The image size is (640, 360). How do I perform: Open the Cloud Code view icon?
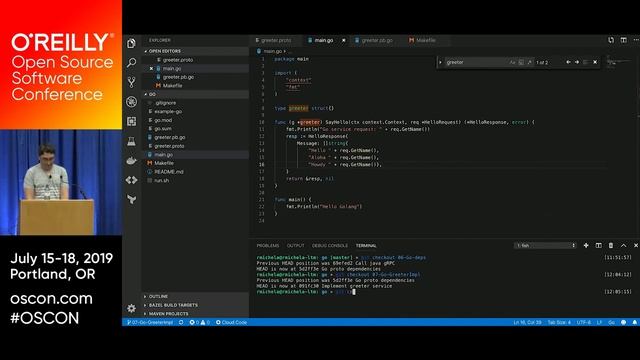131,180
